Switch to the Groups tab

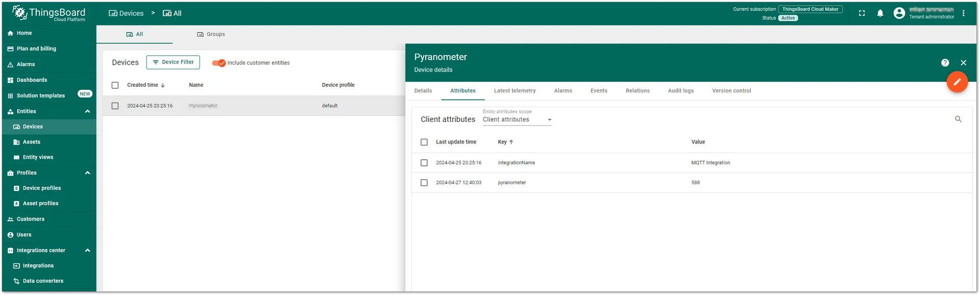(211, 34)
